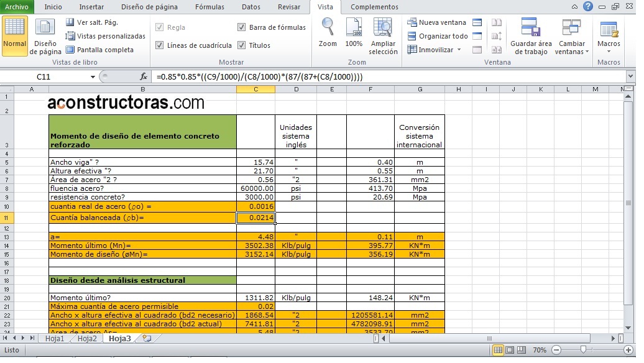
Task: Click in the formula bar input
Action: tap(389, 77)
